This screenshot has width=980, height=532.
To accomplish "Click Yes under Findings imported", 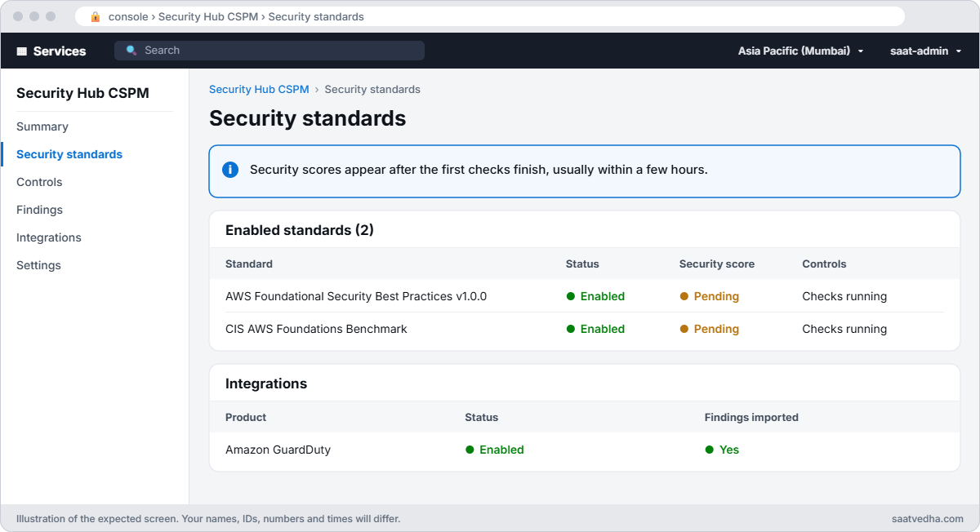I will pyautogui.click(x=722, y=450).
